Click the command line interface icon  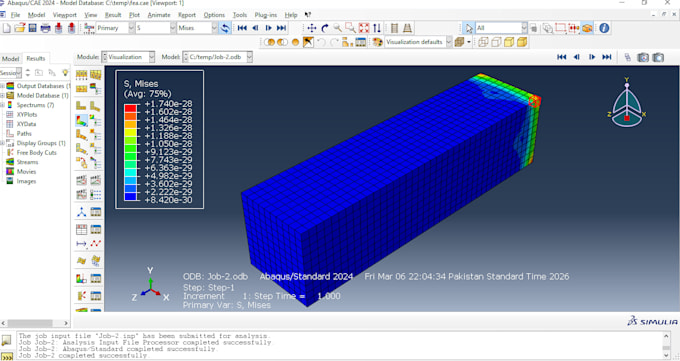(x=6, y=356)
